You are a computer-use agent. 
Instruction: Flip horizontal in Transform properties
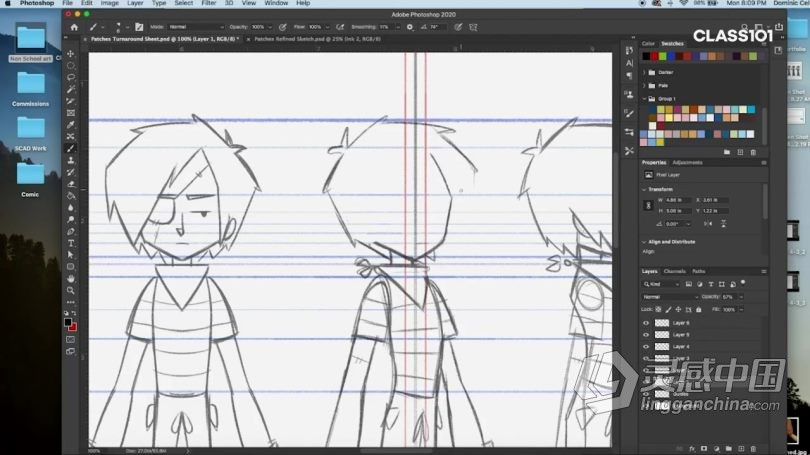coord(708,224)
